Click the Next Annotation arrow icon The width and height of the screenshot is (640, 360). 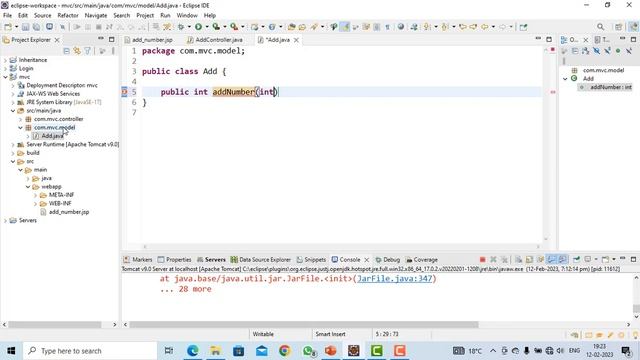click(x=427, y=27)
